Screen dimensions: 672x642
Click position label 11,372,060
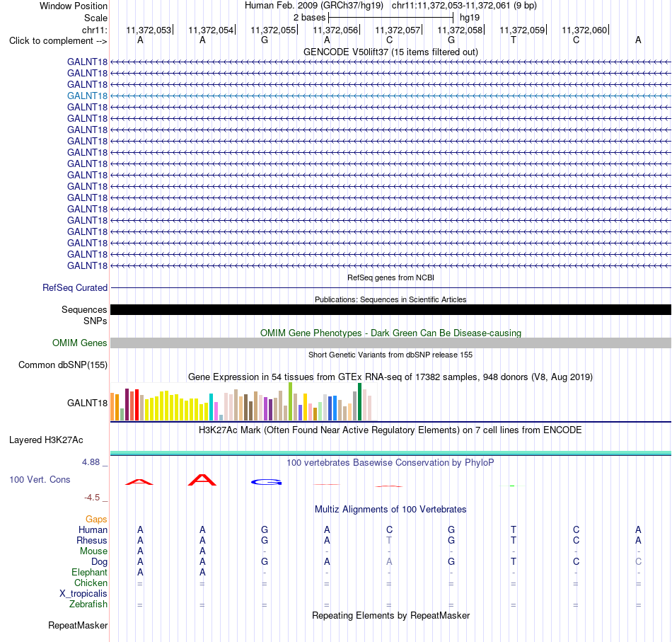point(584,30)
